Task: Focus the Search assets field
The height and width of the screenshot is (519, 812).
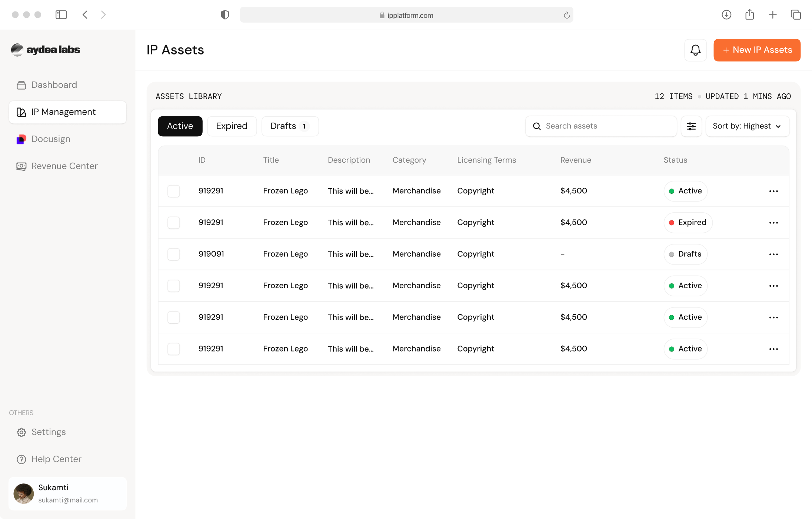Action: 608,126
